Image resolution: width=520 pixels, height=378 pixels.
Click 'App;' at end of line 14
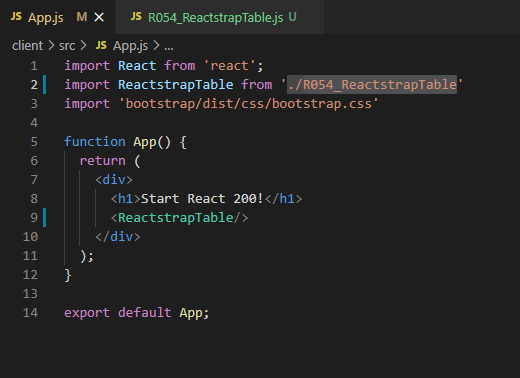coord(194,313)
